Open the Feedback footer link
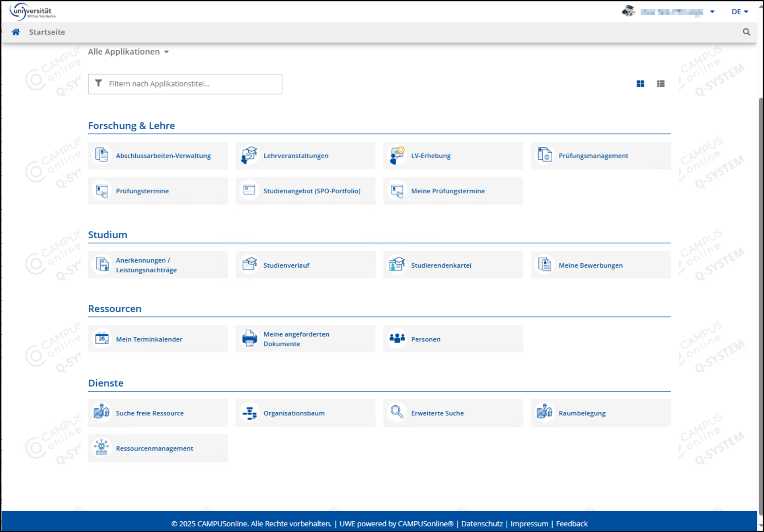 pos(571,524)
